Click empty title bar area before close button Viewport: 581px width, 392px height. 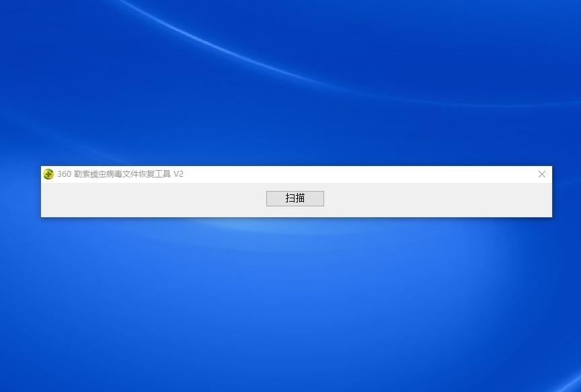click(403, 174)
